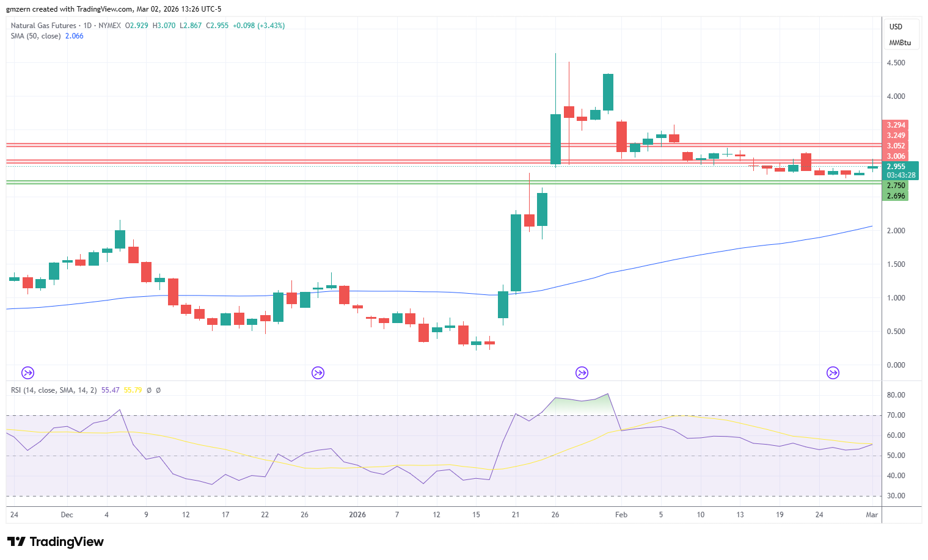Click the high value H3.070

tap(164, 26)
